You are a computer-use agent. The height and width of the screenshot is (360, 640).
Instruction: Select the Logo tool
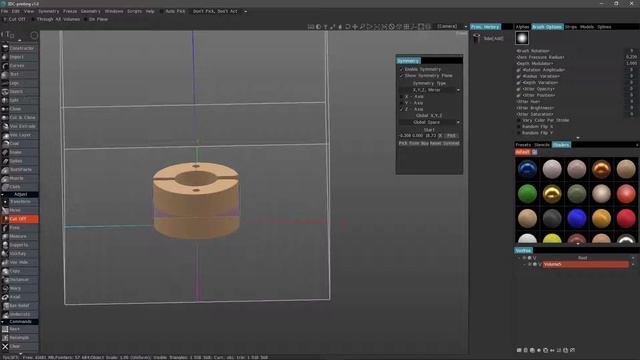pos(20,83)
